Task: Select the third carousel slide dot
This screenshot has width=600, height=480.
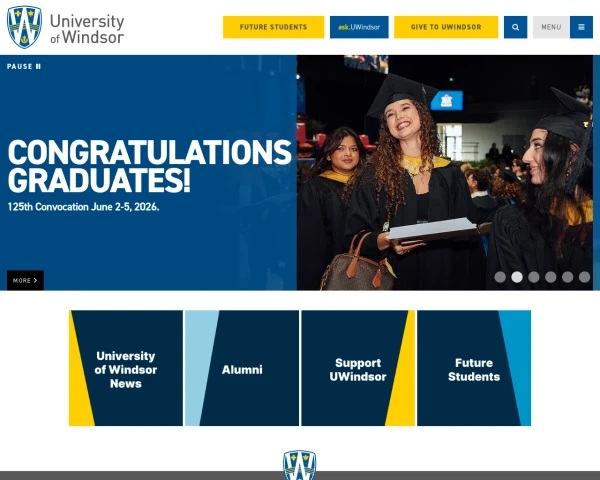Action: (x=533, y=277)
